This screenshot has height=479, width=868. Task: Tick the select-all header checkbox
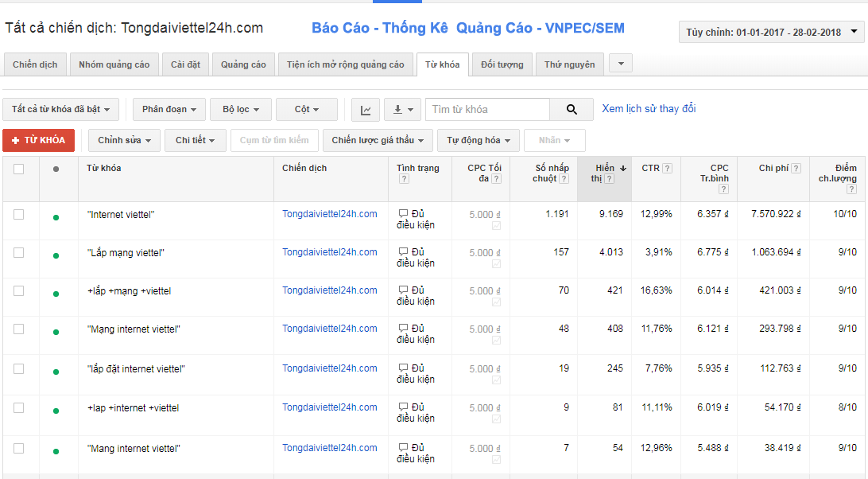click(19, 169)
